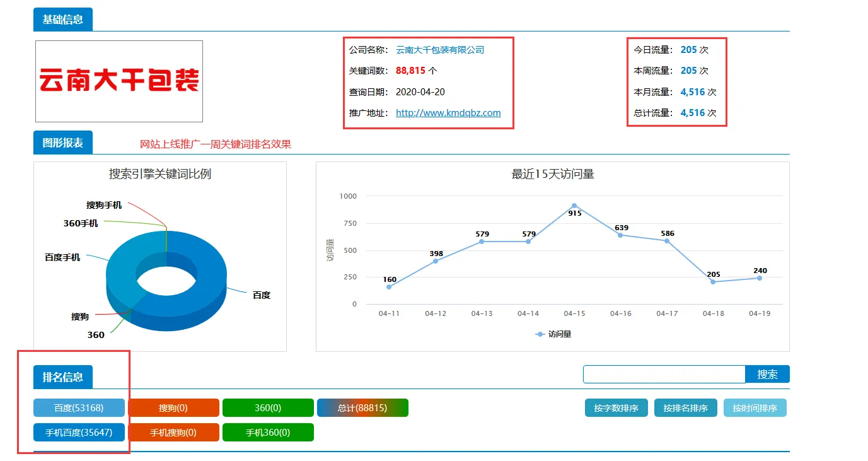Select the 排名信息 tab
868x461 pixels.
tap(63, 377)
